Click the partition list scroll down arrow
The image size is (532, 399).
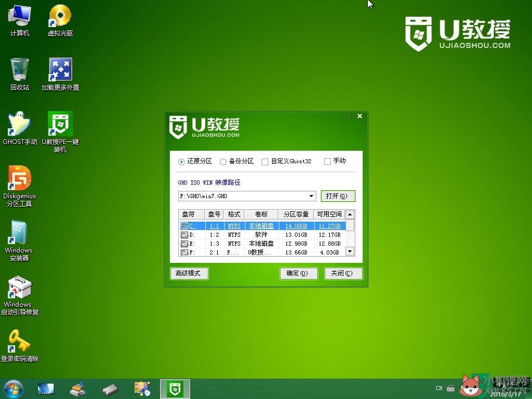click(350, 251)
